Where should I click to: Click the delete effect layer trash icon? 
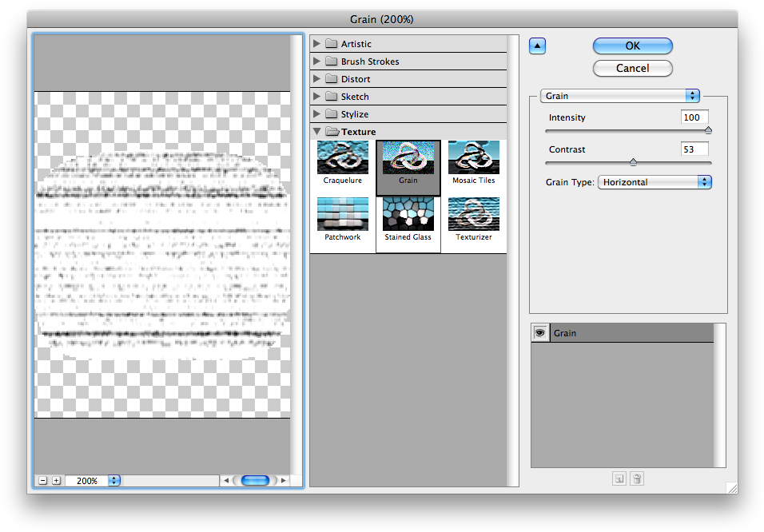(637, 478)
